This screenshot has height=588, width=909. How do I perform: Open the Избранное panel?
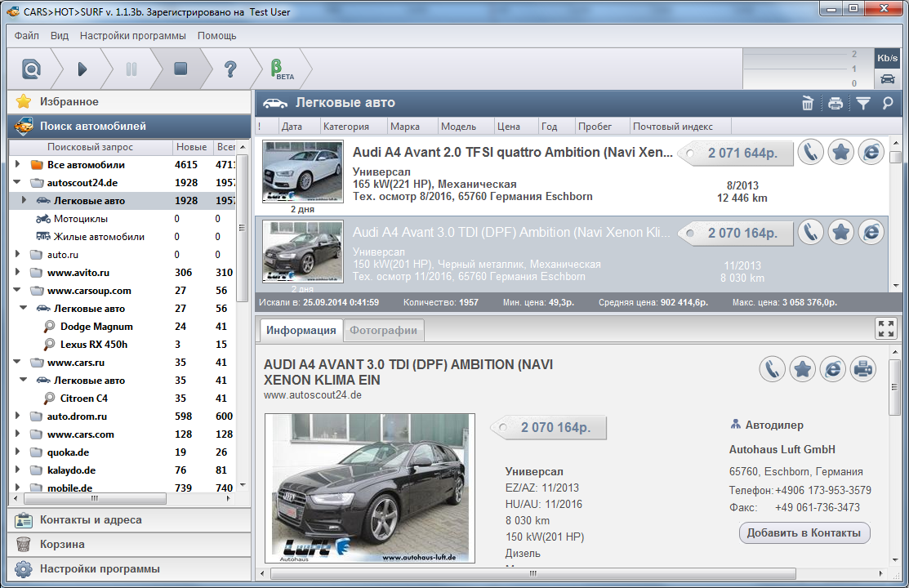(x=129, y=101)
